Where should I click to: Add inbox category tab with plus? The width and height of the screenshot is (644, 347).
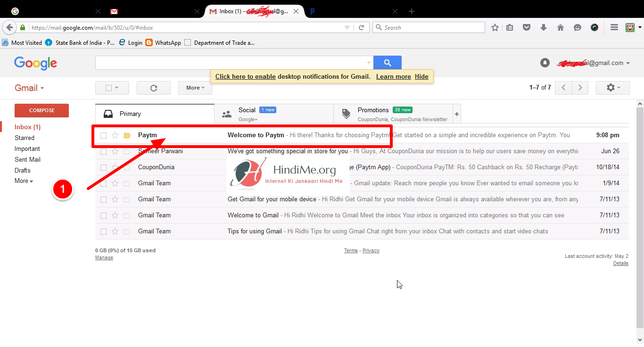pyautogui.click(x=456, y=114)
